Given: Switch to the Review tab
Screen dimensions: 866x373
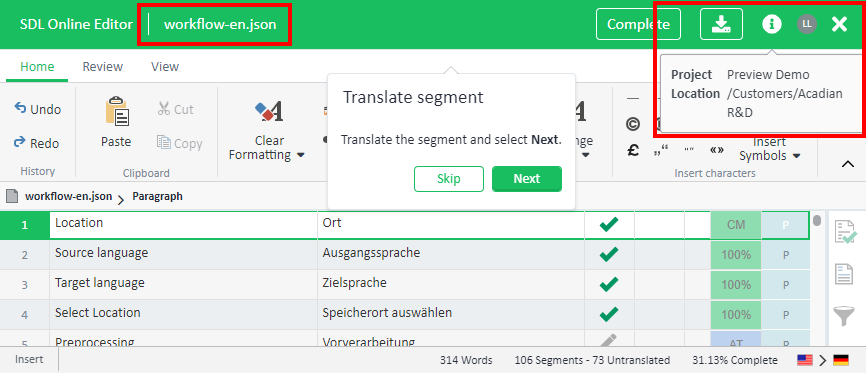Looking at the screenshot, I should [x=103, y=67].
